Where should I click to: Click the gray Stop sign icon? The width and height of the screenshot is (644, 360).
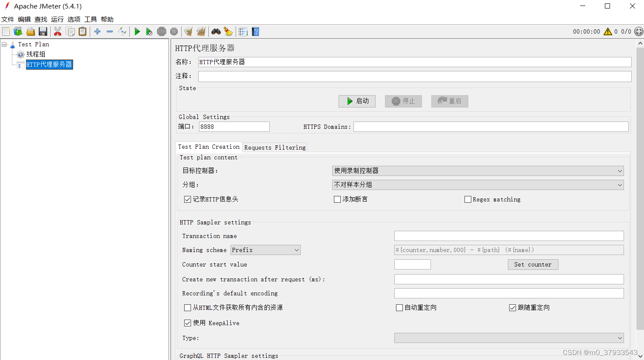162,31
